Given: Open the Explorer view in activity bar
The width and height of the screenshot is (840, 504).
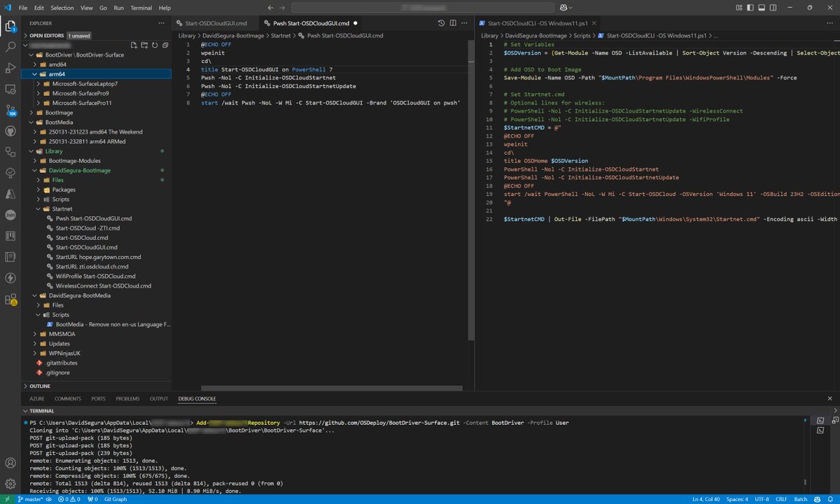Looking at the screenshot, I should point(10,27).
